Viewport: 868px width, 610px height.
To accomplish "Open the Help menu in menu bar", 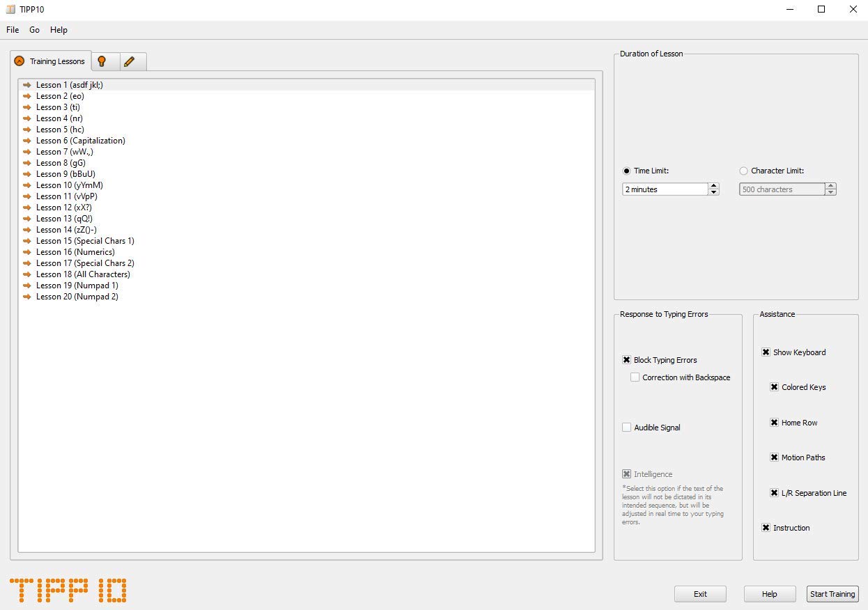I will [59, 30].
